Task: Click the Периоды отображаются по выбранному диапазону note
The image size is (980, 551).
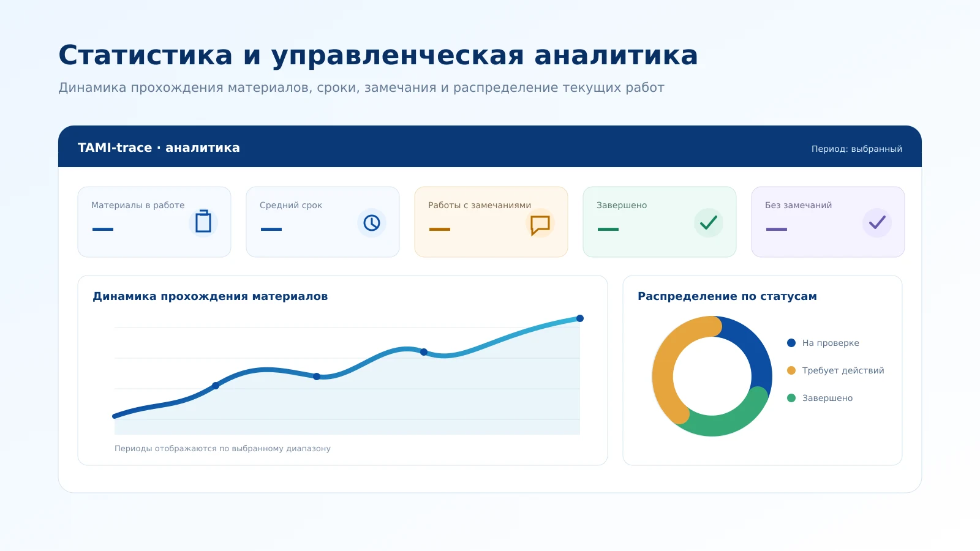Action: coord(222,449)
